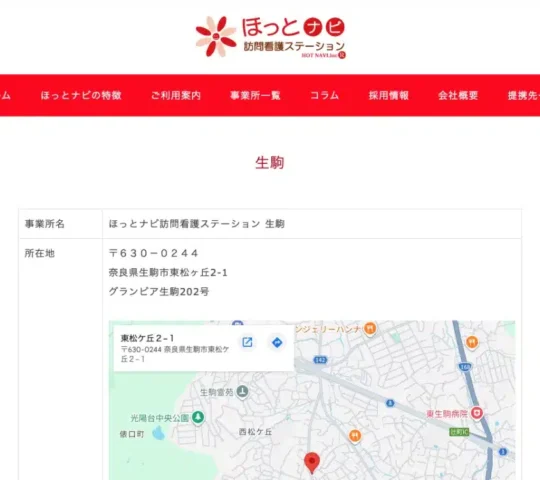Click the 西松ケ丘 map label
Image resolution: width=540 pixels, height=480 pixels.
[x=255, y=432]
